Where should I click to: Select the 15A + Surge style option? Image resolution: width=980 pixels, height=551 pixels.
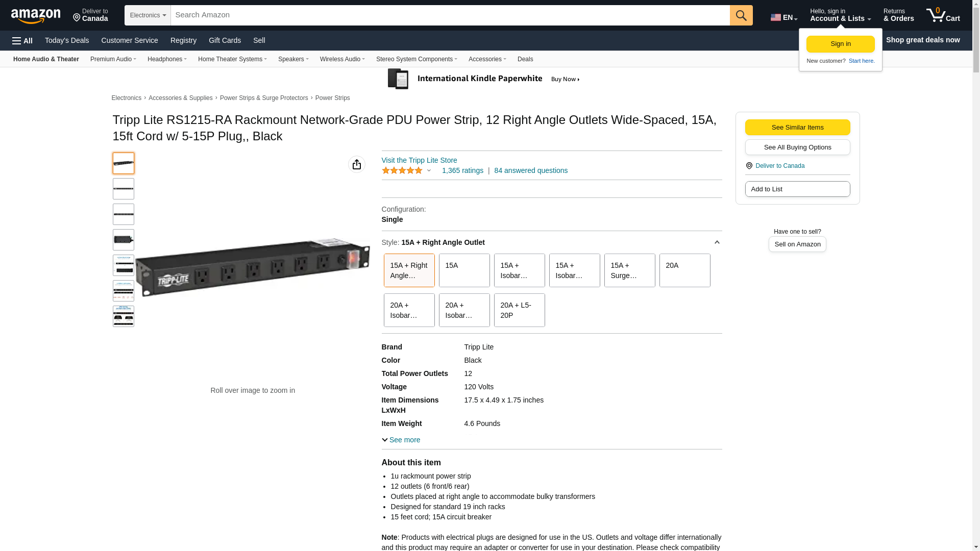pyautogui.click(x=629, y=270)
